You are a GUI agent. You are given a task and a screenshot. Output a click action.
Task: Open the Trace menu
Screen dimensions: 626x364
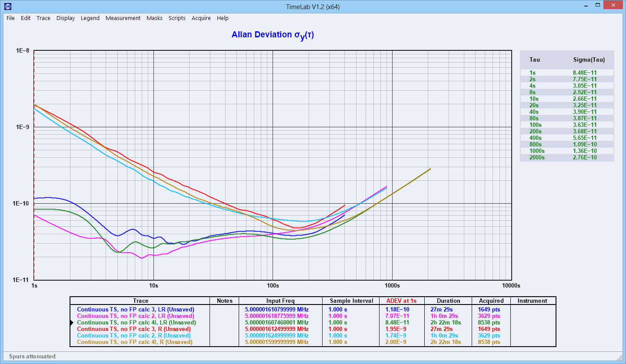tap(43, 18)
